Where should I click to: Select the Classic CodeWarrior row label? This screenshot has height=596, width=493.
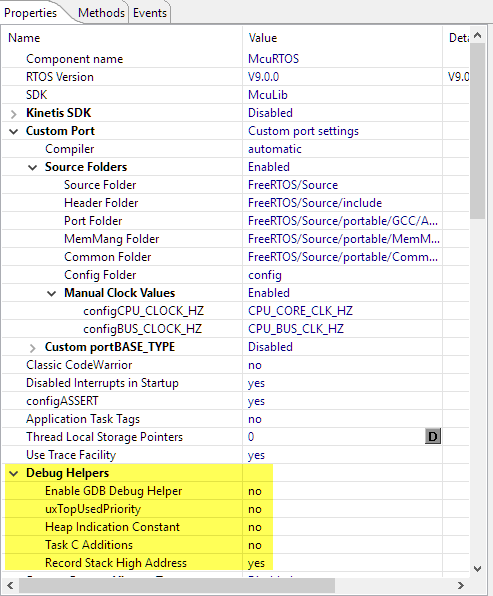[79, 365]
